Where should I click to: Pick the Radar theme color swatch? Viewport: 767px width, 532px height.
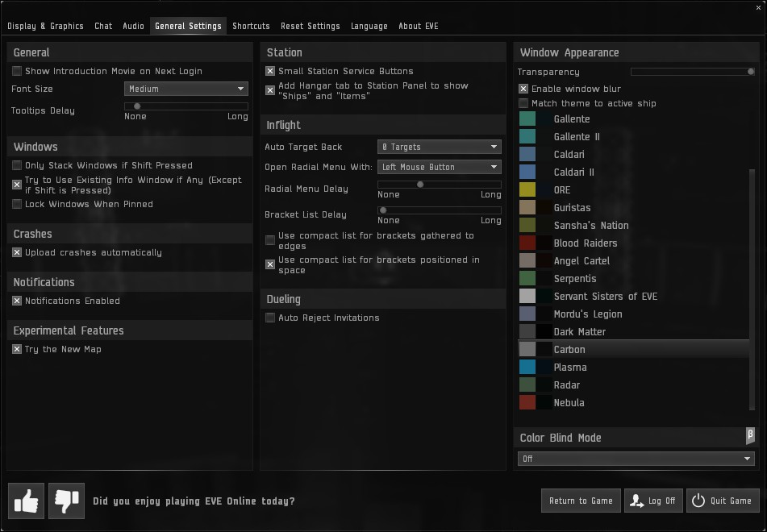coord(527,384)
